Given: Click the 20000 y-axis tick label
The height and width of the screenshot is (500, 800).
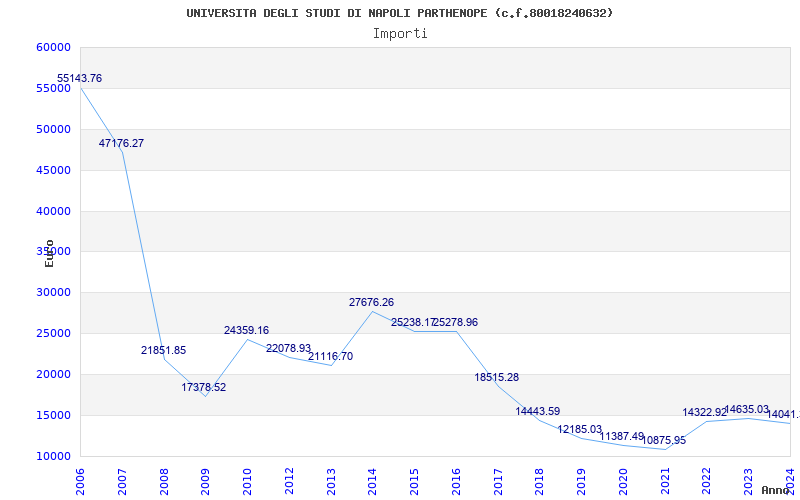Looking at the screenshot, I should point(53,374).
